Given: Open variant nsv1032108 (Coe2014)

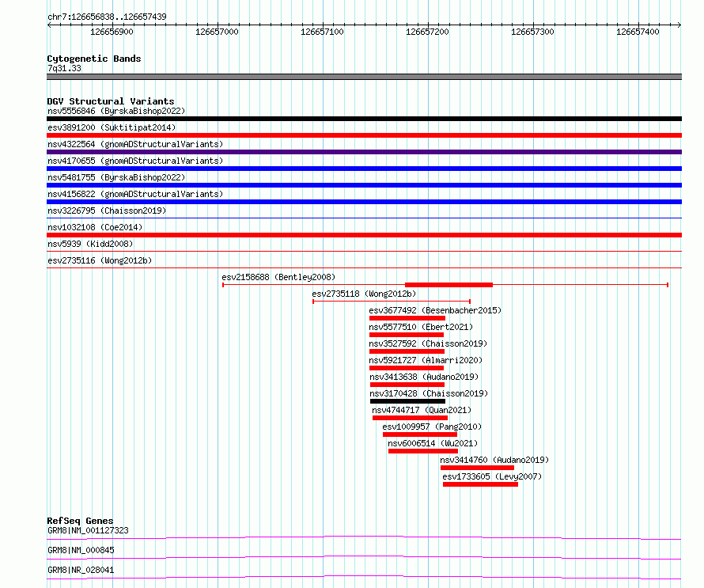Looking at the screenshot, I should (95, 227).
